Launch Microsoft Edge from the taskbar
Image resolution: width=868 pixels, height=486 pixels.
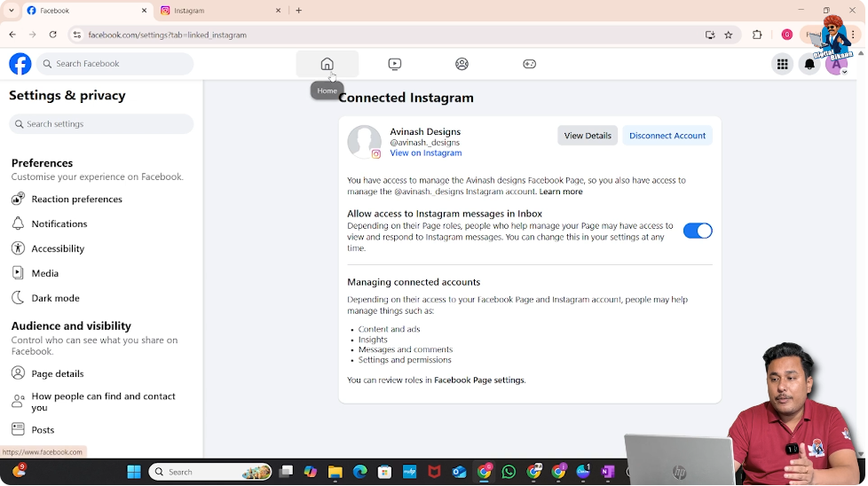[x=359, y=472]
